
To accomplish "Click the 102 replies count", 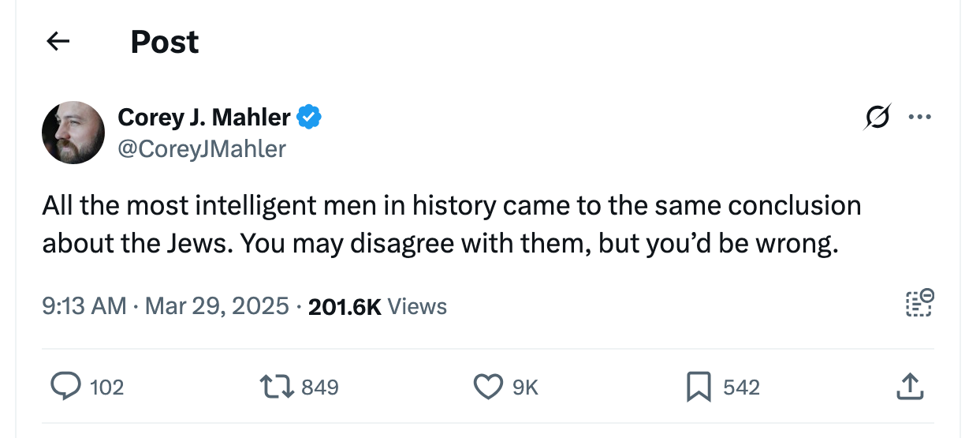I will pos(106,387).
